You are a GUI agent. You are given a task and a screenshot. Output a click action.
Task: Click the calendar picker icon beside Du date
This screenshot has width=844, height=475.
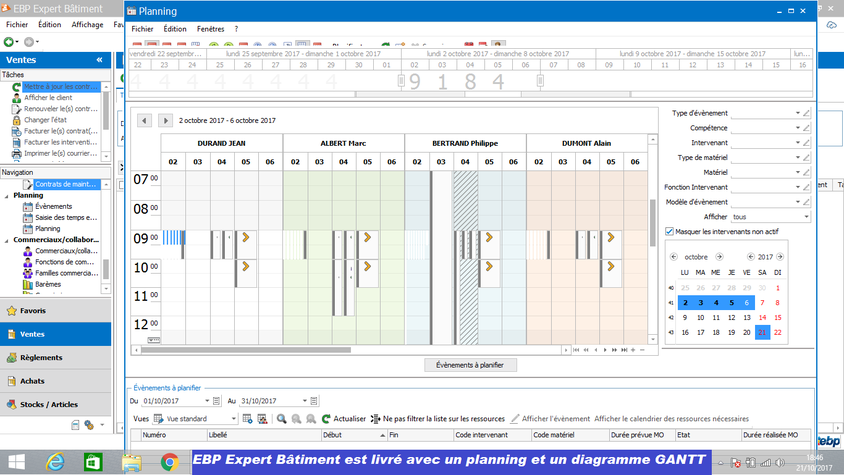(216, 401)
